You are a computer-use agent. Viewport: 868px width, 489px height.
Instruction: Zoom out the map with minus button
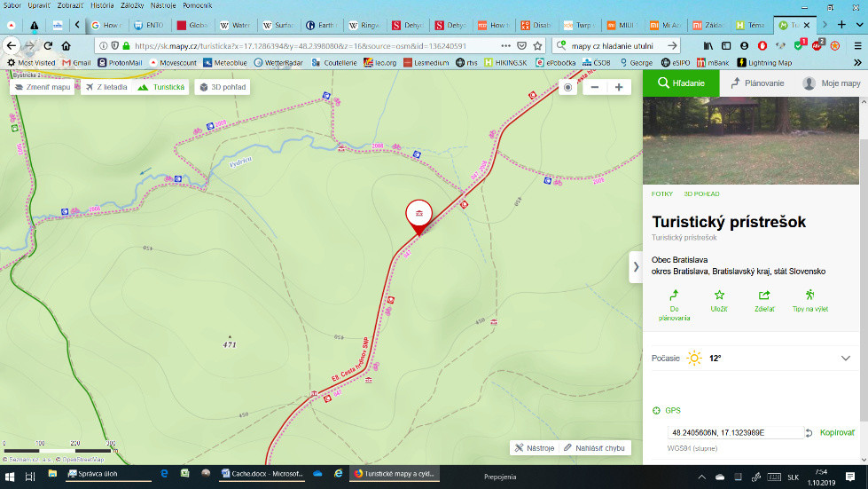click(x=595, y=87)
